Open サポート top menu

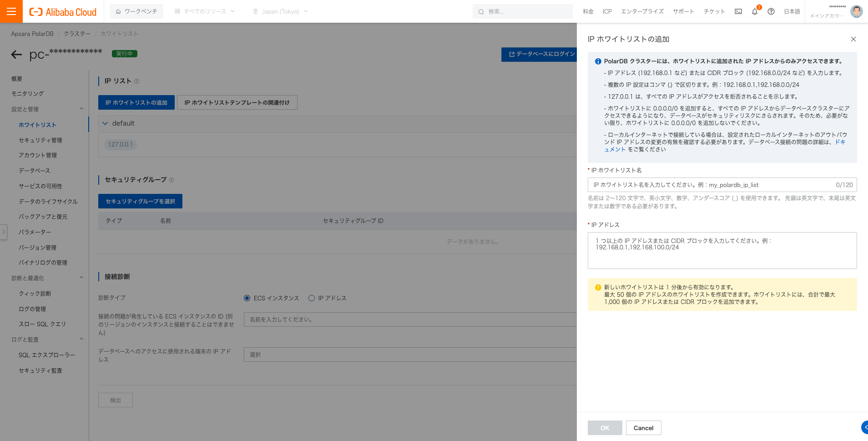[684, 11]
